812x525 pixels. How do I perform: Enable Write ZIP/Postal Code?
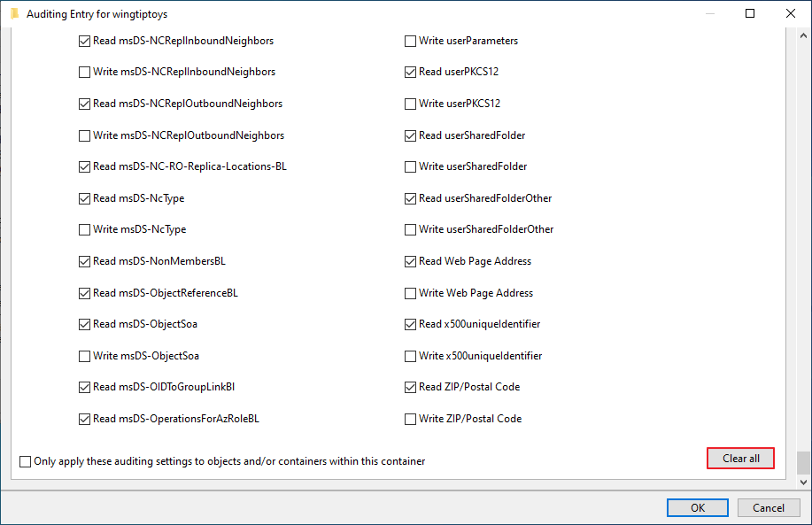click(x=410, y=419)
